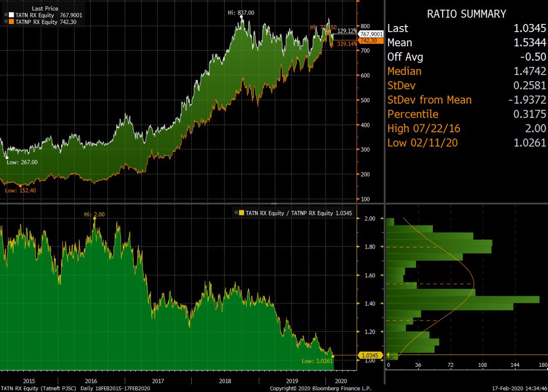Click the StDev from Mean label
The image size is (548, 392).
(x=429, y=100)
